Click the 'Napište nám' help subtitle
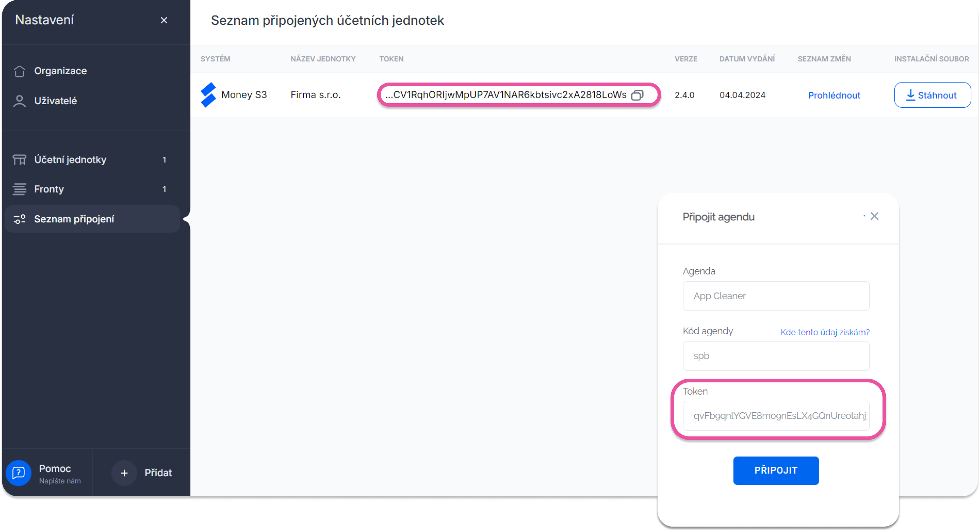 click(x=60, y=481)
